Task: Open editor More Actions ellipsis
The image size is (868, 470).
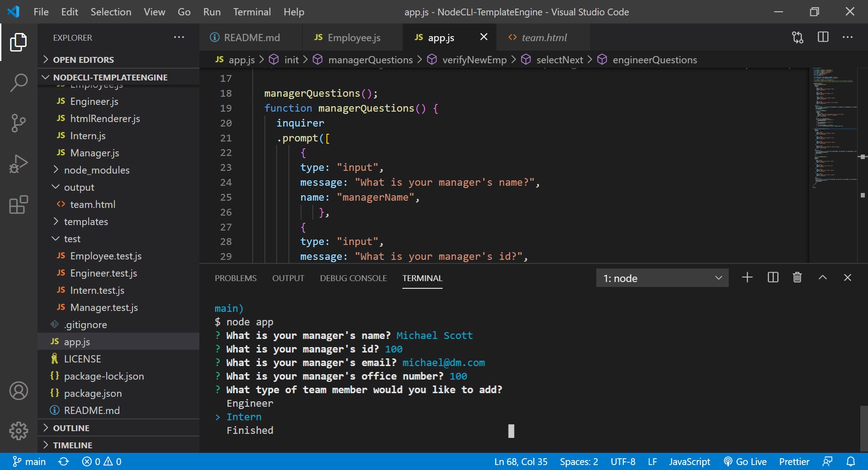Action: [848, 37]
